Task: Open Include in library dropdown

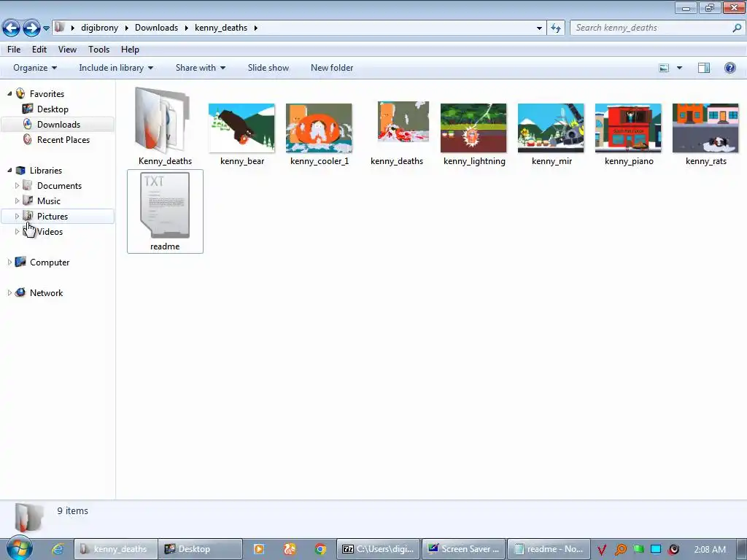Action: tap(116, 68)
